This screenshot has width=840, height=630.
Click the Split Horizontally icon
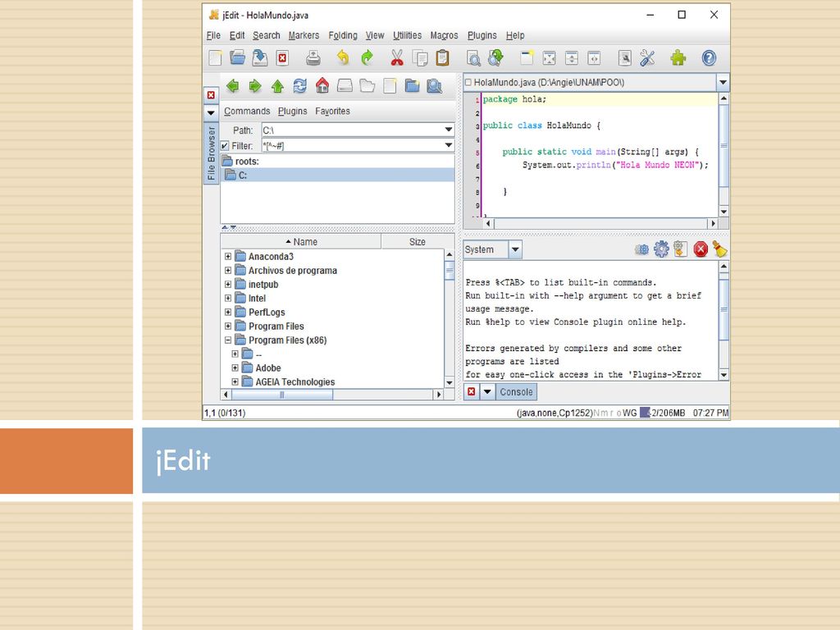coord(572,58)
